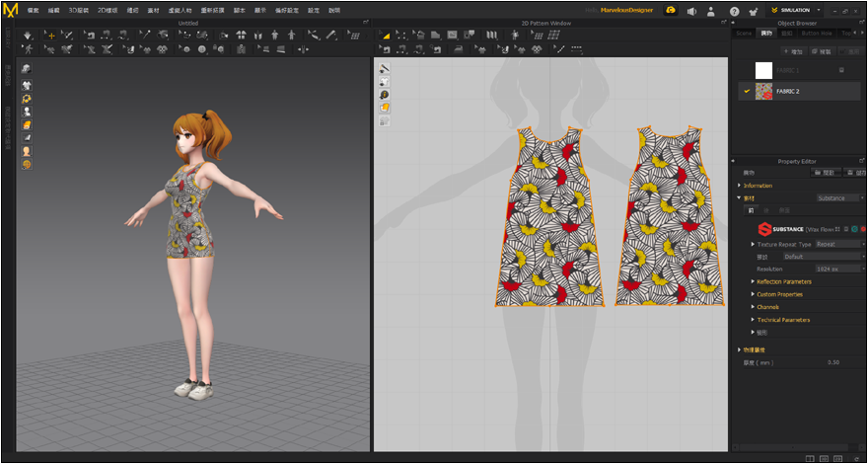Click the avatar face display icon in 3D view
Viewport: 868px width, 464px height.
point(26,151)
